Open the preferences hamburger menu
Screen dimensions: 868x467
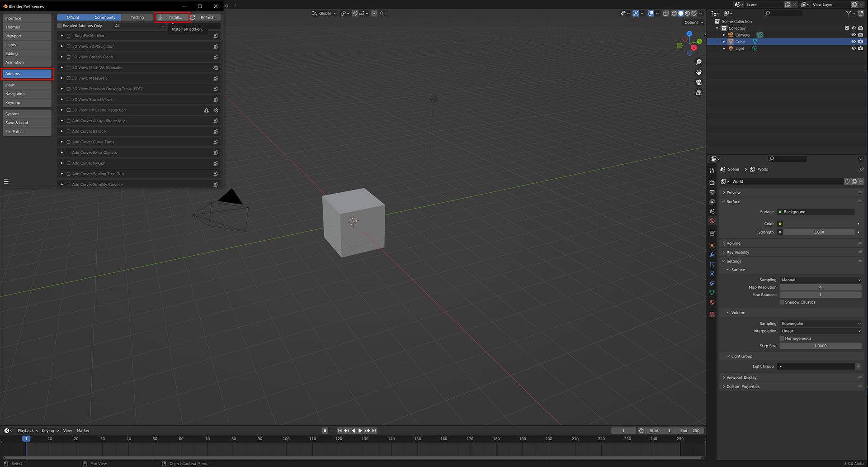(6, 181)
